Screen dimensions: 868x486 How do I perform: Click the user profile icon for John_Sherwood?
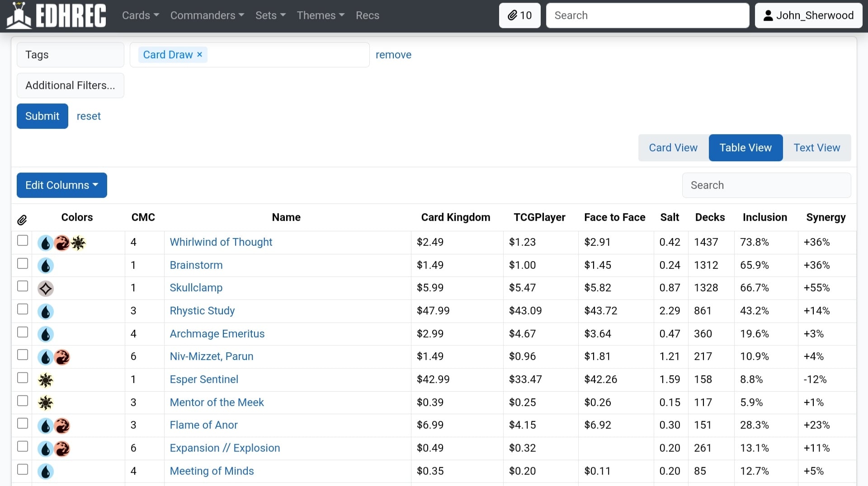point(768,16)
